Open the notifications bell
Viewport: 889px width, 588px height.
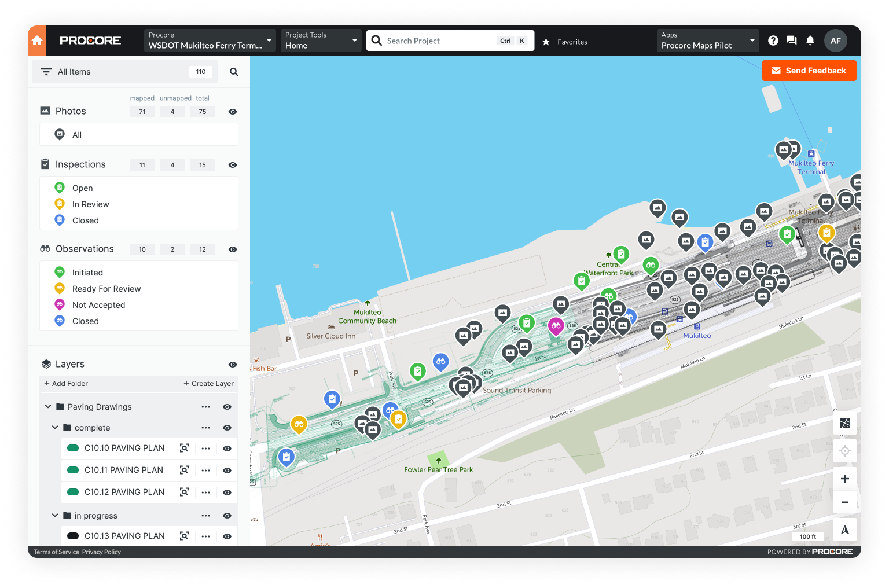(x=810, y=41)
